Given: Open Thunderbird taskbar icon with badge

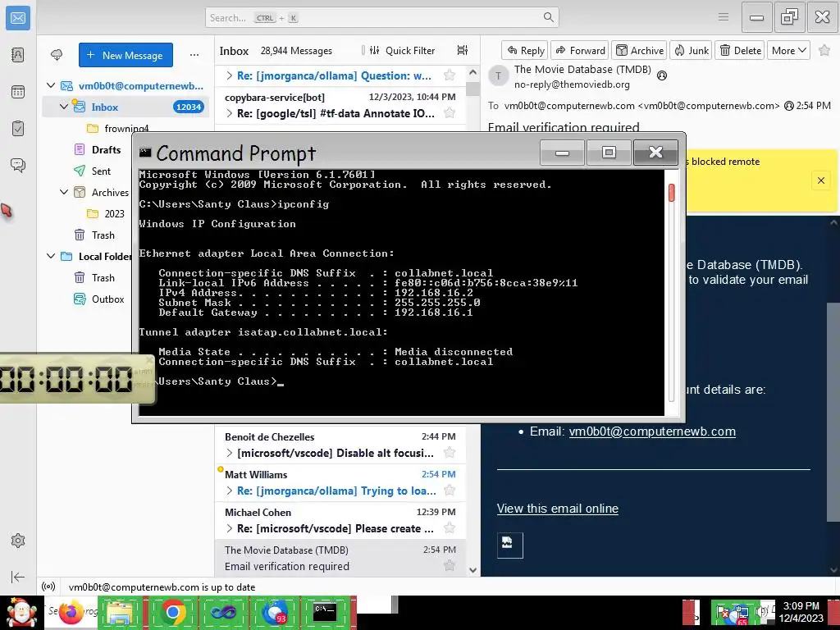Looking at the screenshot, I should pos(274,613).
